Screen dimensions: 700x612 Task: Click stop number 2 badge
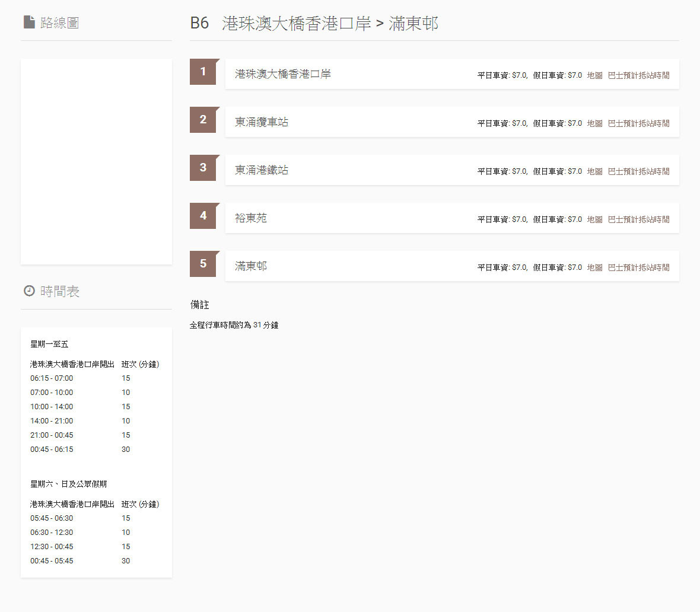[203, 120]
